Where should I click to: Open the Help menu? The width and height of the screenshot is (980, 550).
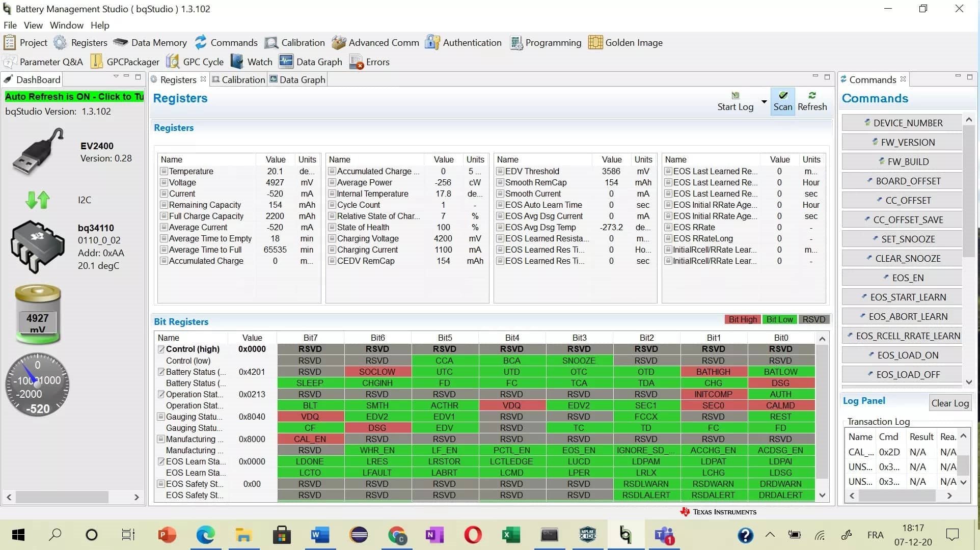tap(100, 25)
